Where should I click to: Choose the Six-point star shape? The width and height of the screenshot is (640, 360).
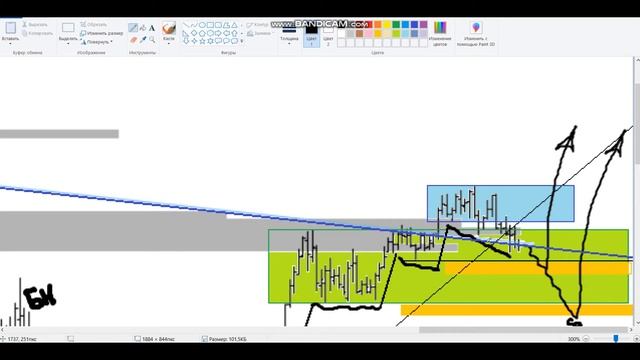coord(210,41)
